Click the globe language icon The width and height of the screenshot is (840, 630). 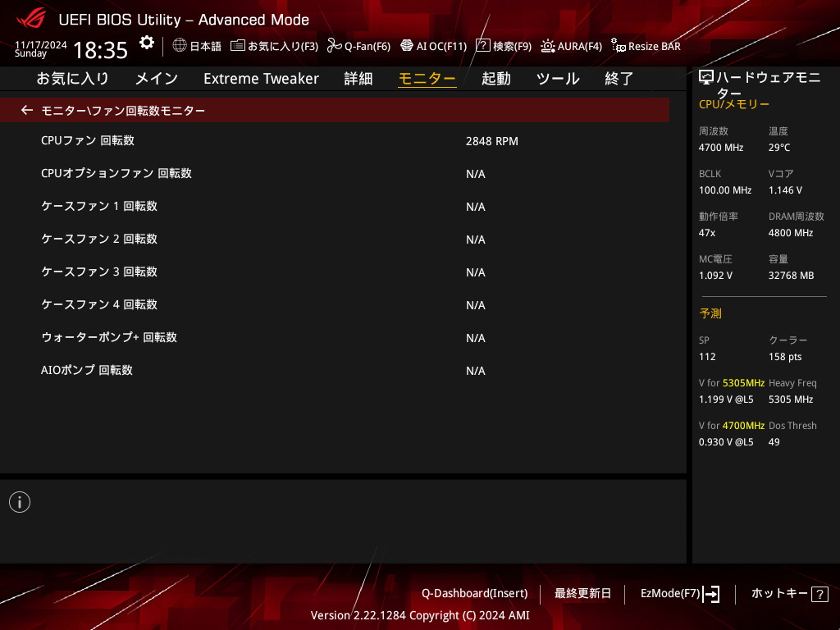coord(180,46)
